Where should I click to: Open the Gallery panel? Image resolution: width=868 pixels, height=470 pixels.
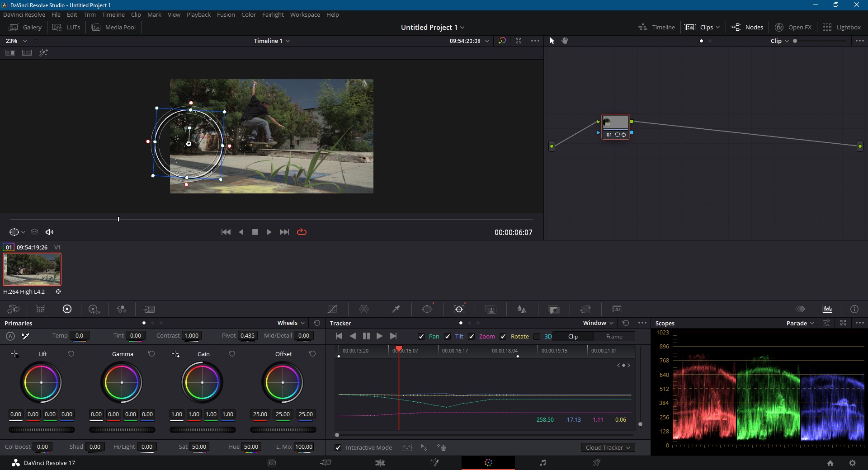click(x=26, y=27)
